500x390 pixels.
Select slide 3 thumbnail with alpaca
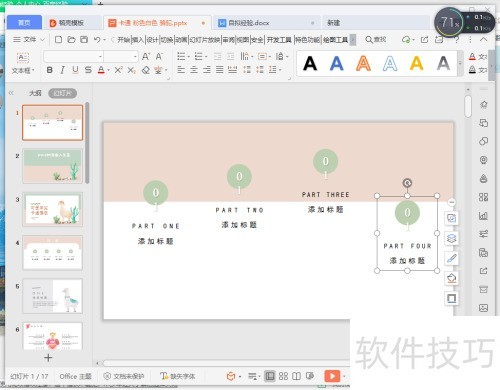pyautogui.click(x=53, y=209)
